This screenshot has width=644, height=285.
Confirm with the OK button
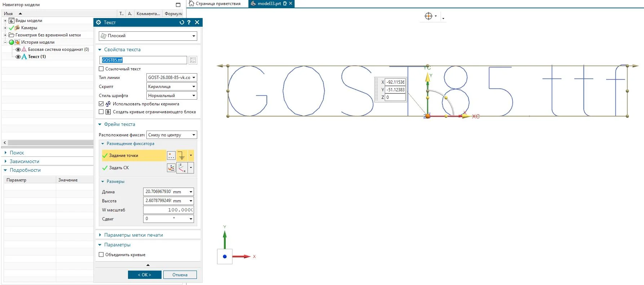(x=145, y=275)
